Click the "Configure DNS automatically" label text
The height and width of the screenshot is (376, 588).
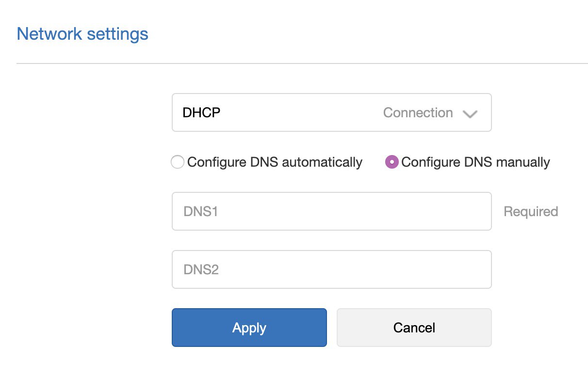pyautogui.click(x=275, y=162)
